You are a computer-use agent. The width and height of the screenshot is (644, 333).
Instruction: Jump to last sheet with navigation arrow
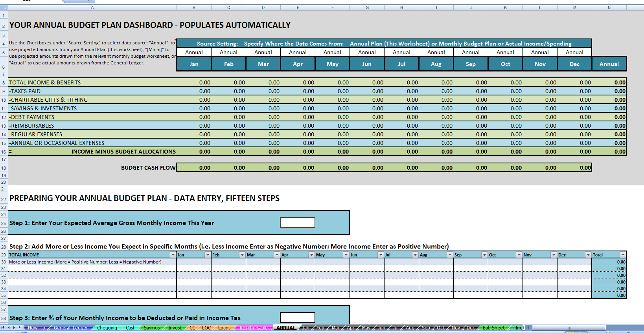pyautogui.click(x=20, y=328)
